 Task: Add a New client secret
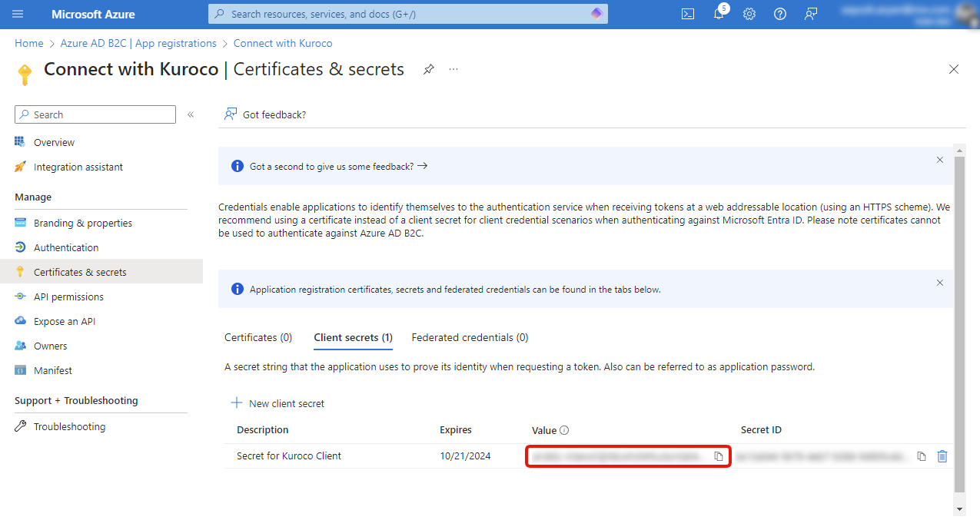pyautogui.click(x=277, y=402)
